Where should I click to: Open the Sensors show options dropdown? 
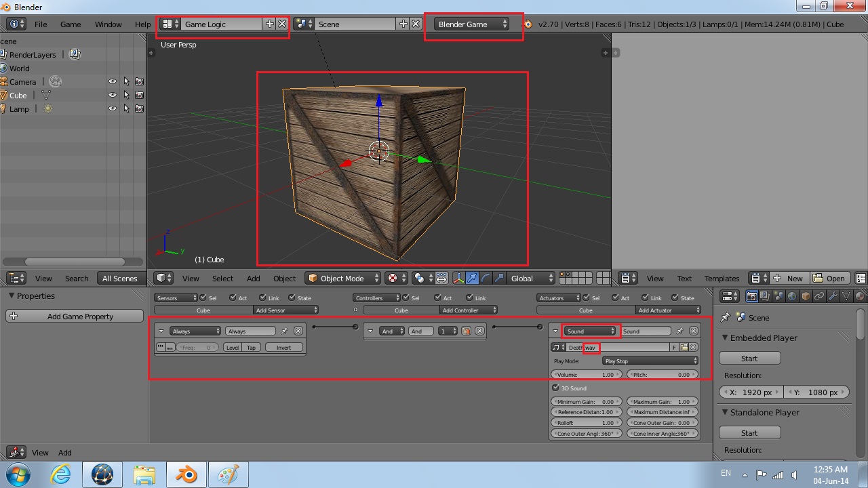tap(176, 298)
